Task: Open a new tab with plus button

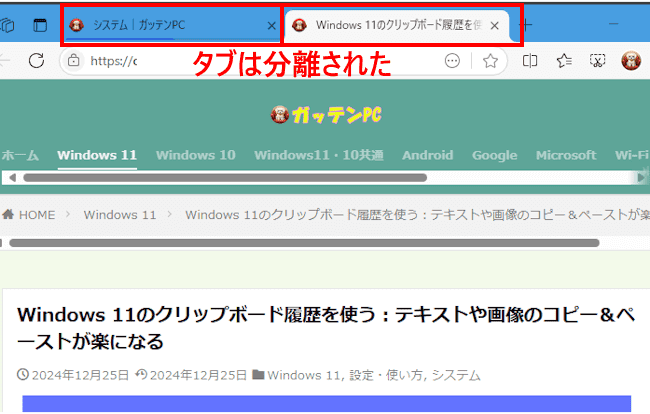Action: pos(526,25)
